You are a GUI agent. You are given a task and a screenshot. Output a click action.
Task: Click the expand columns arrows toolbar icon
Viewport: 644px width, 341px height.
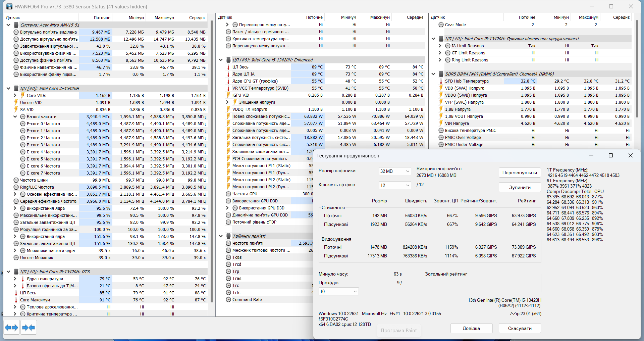coord(11,328)
